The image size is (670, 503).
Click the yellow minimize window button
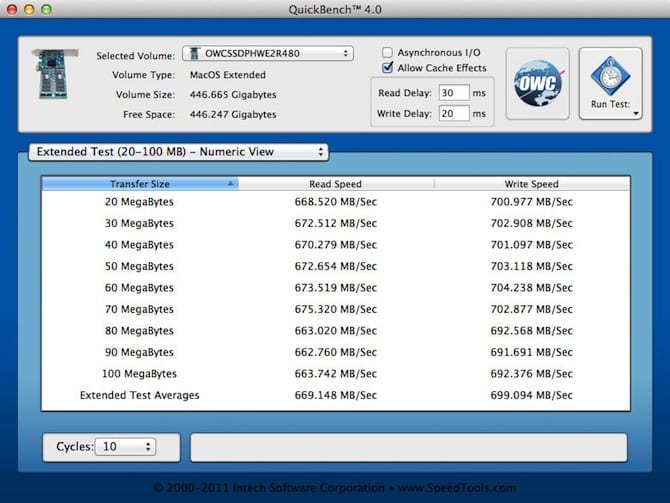point(30,9)
